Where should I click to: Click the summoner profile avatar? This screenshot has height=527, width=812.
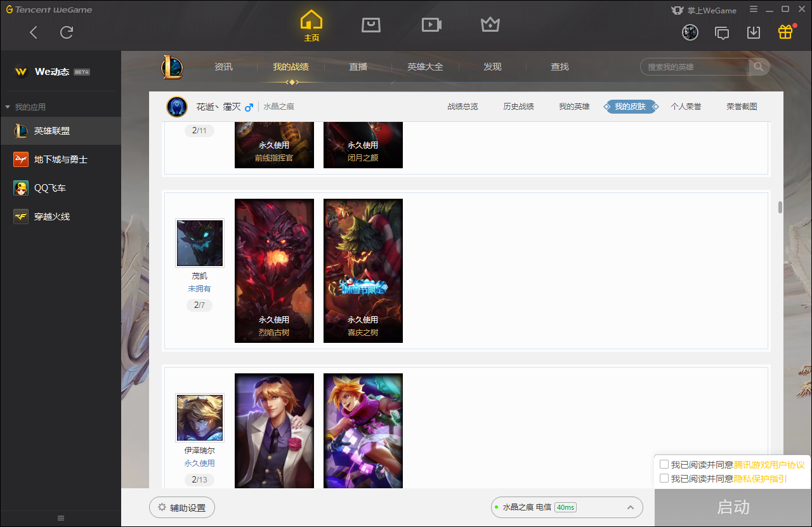(x=177, y=107)
